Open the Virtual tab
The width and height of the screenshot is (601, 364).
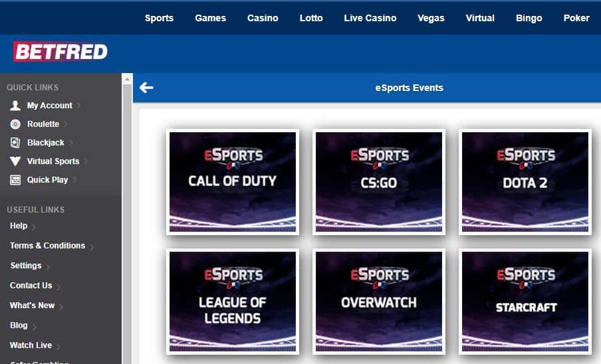pos(480,18)
